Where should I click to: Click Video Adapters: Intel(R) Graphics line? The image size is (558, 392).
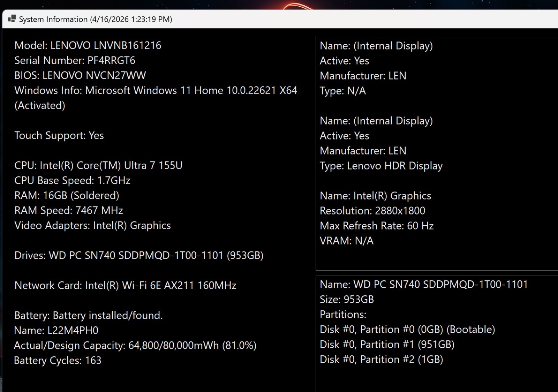click(92, 225)
